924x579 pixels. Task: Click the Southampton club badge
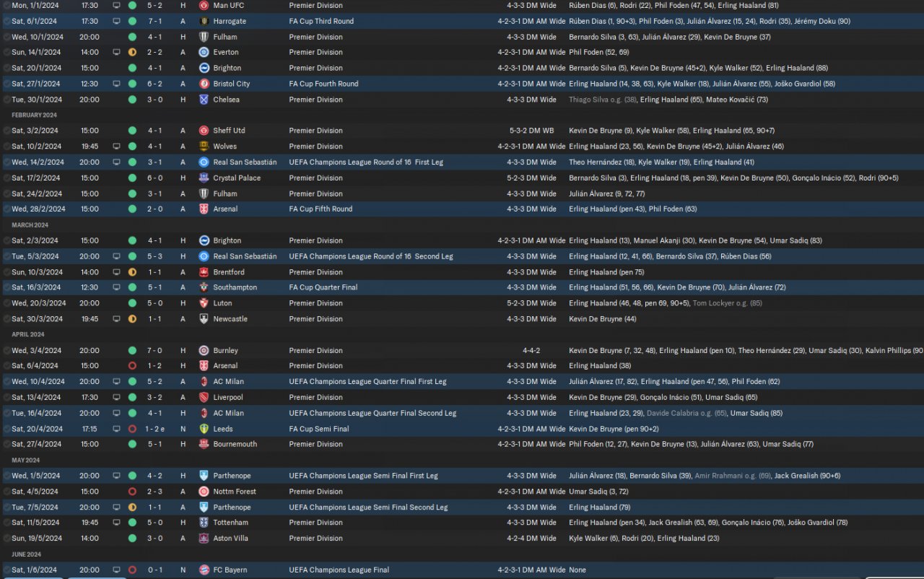(204, 287)
